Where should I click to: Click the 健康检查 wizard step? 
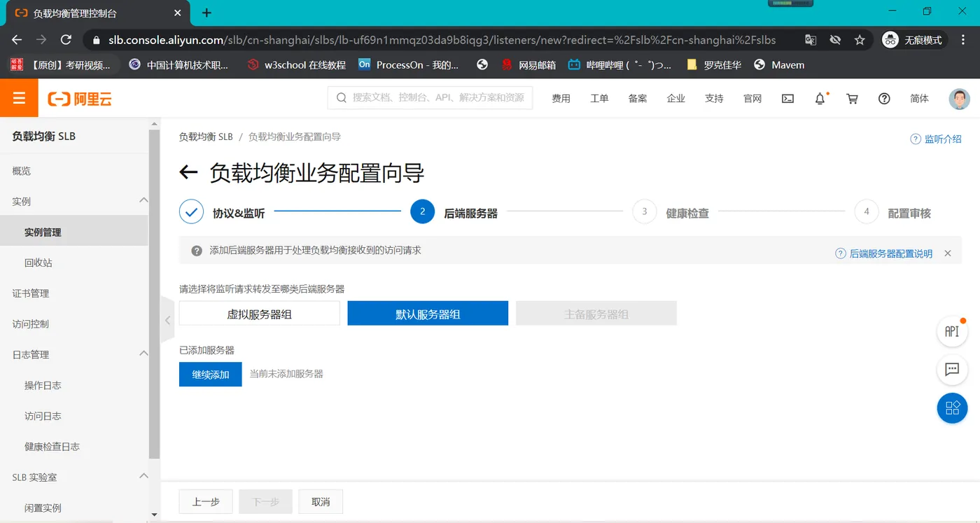671,213
